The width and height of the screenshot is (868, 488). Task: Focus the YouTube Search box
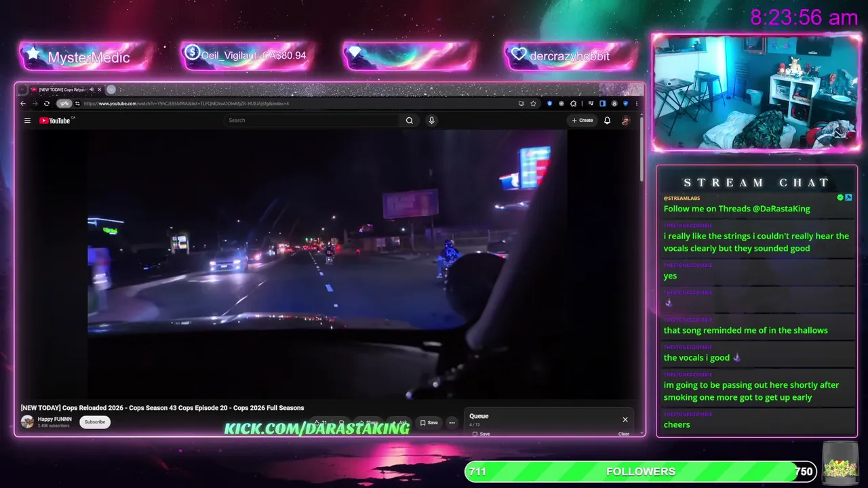(312, 121)
